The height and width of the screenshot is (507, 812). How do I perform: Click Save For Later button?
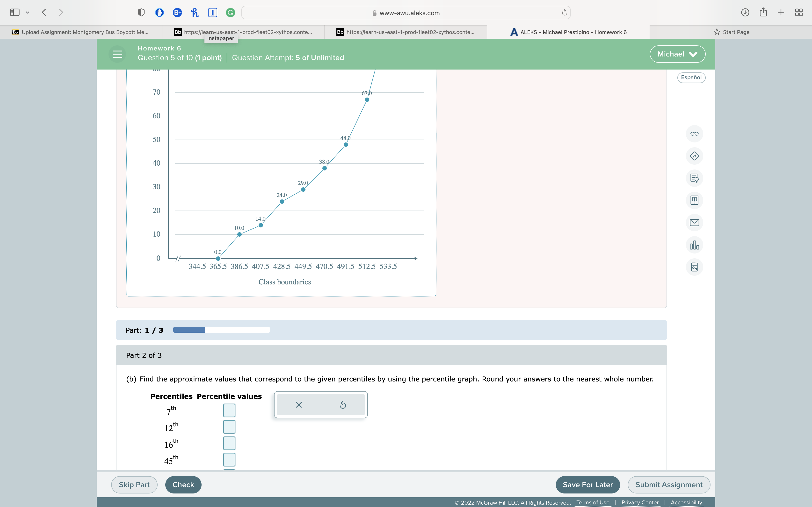pyautogui.click(x=587, y=485)
